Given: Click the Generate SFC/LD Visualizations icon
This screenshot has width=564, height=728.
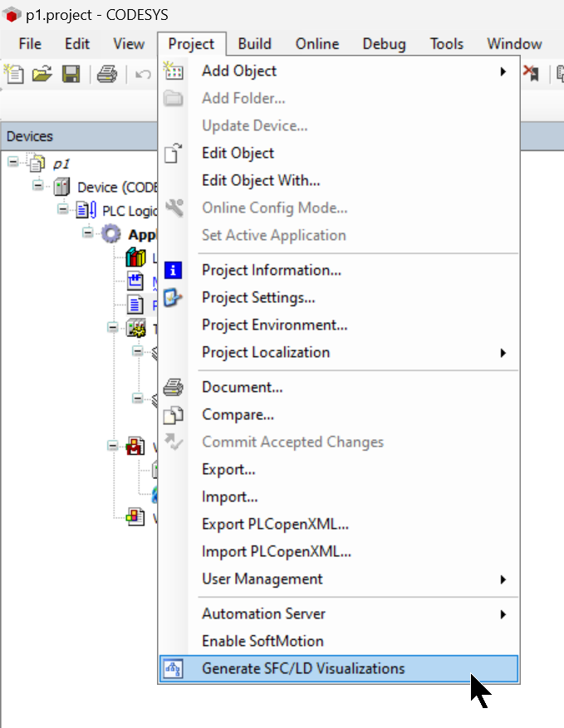Looking at the screenshot, I should (x=173, y=669).
